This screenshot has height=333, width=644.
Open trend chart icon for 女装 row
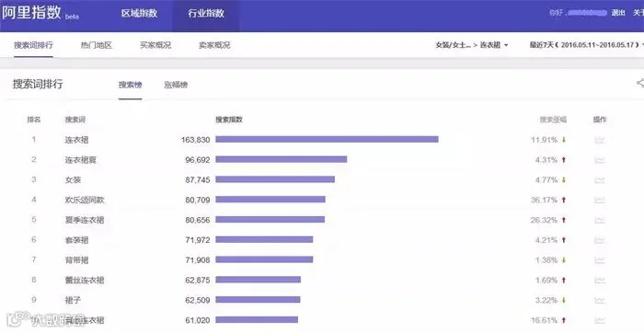pyautogui.click(x=600, y=180)
